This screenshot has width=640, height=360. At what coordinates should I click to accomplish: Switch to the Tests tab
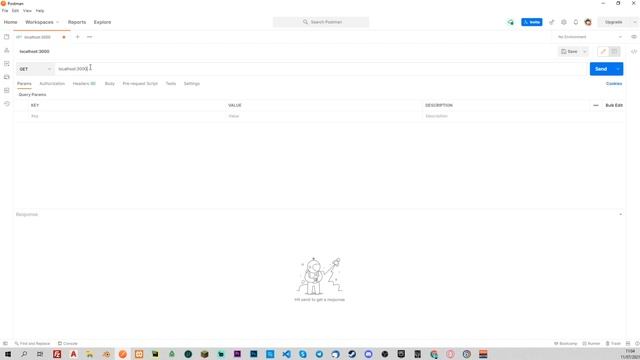[171, 83]
